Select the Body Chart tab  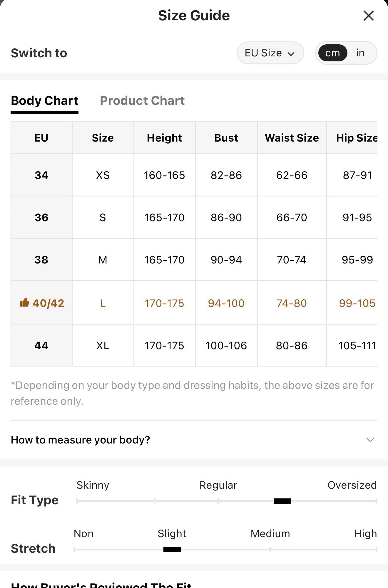pyautogui.click(x=45, y=101)
